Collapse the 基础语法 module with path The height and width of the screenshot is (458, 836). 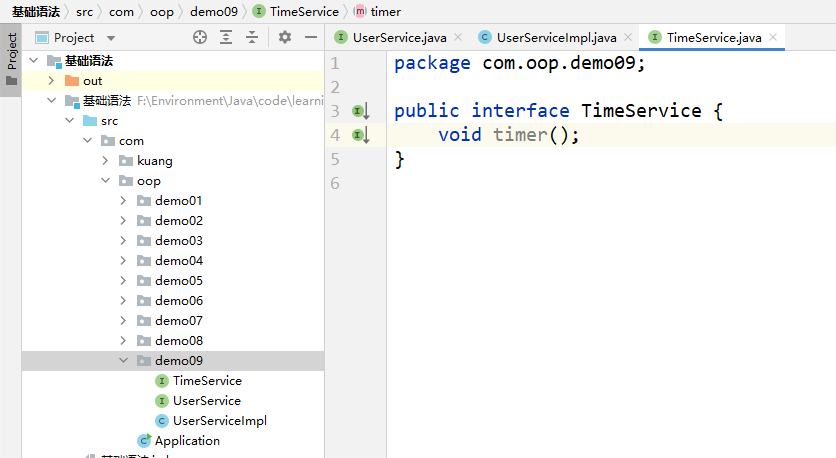click(52, 100)
